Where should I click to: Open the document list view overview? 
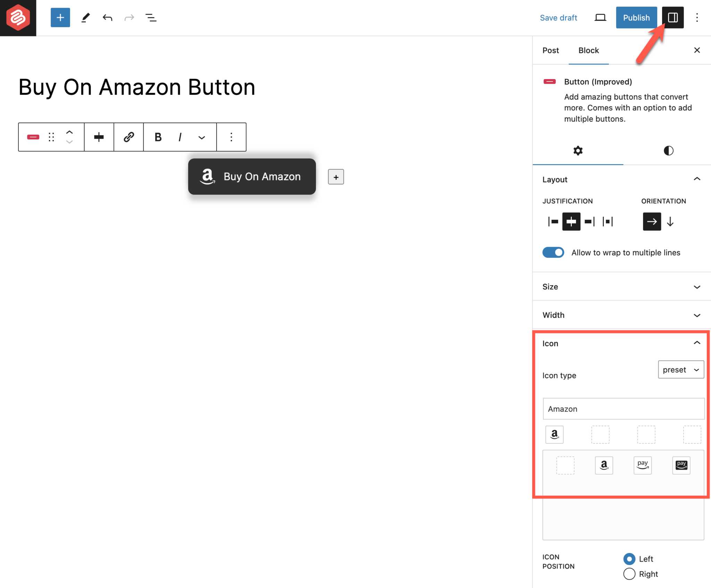click(x=151, y=17)
